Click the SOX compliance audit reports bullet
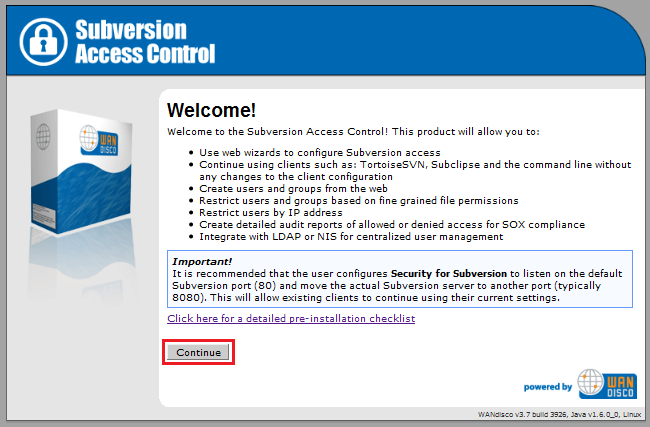 click(x=392, y=225)
